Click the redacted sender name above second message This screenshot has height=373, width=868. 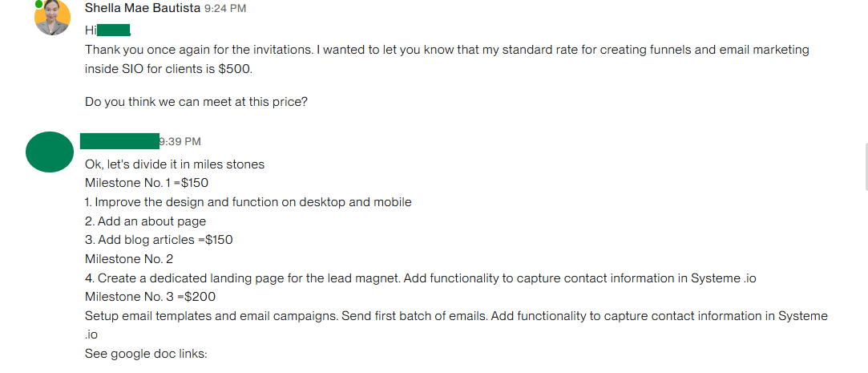(x=120, y=142)
